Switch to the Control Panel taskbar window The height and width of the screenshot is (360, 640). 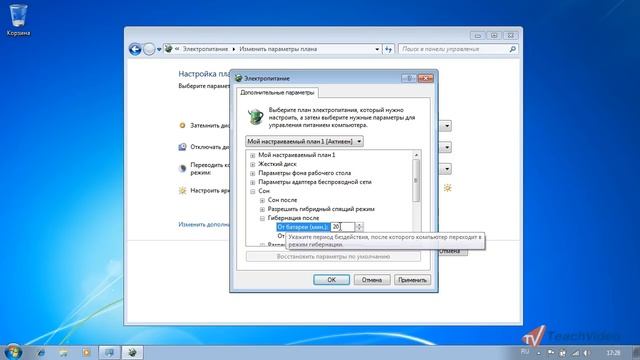click(x=109, y=352)
